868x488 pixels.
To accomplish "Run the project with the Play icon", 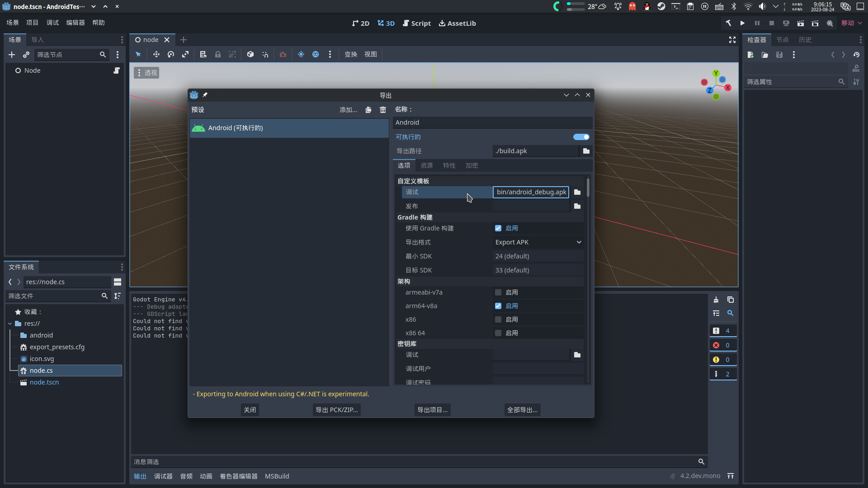I will tap(742, 23).
